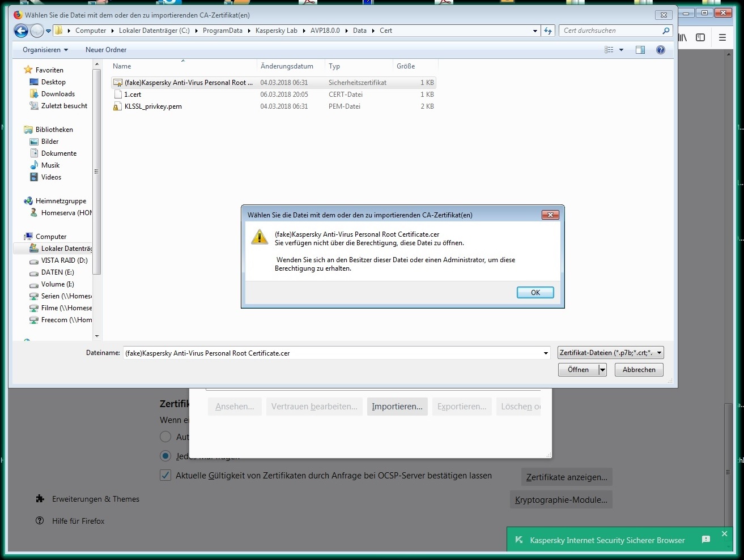The width and height of the screenshot is (744, 560).
Task: Click the Videos film icon in sidebar
Action: tap(34, 177)
